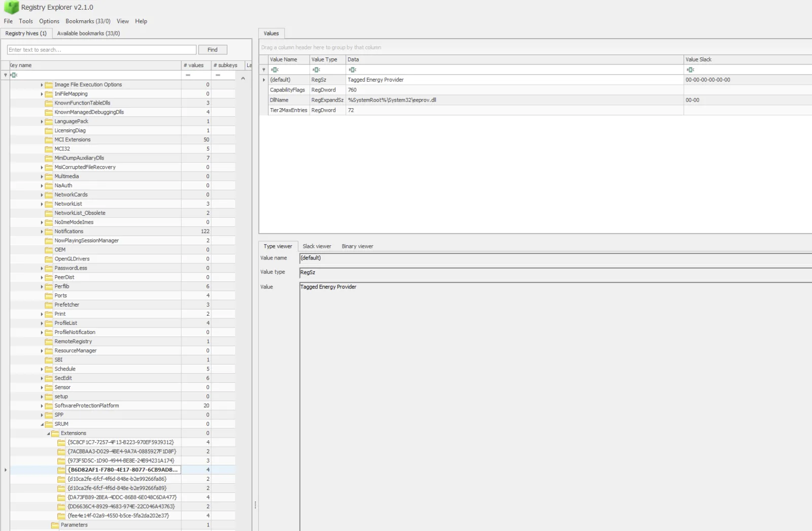The height and width of the screenshot is (531, 812).
Task: Expand the ProfileList key
Action: click(42, 323)
